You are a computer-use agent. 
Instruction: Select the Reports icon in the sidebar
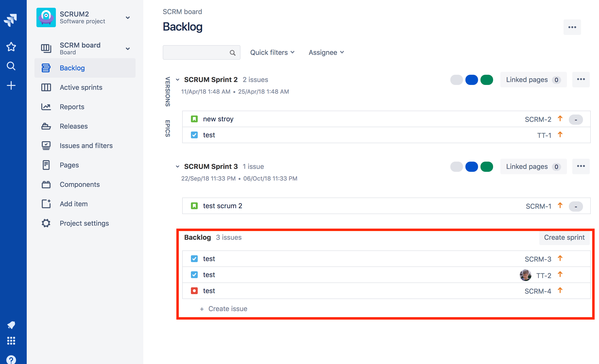[46, 107]
